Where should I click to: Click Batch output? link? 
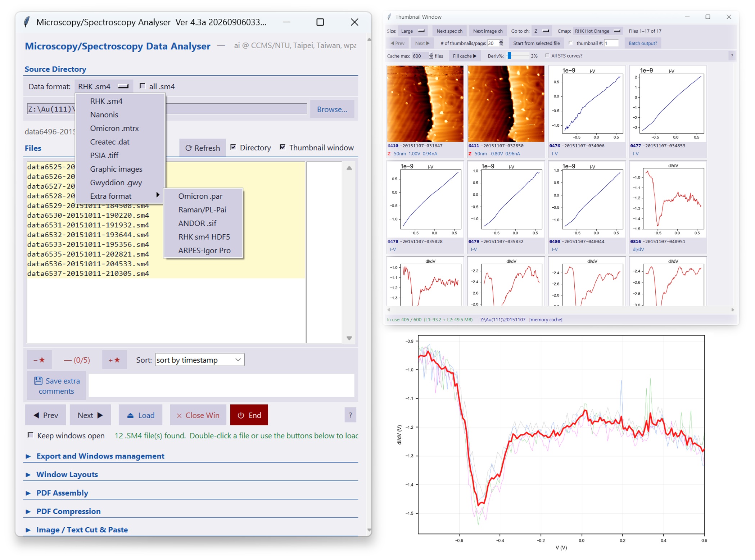[642, 43]
